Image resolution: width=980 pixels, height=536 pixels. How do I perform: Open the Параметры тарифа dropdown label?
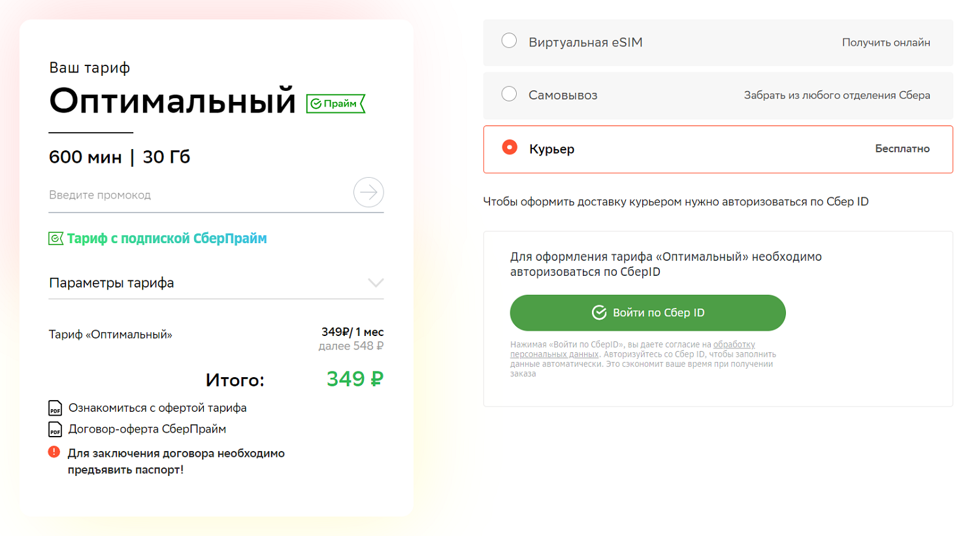click(112, 283)
